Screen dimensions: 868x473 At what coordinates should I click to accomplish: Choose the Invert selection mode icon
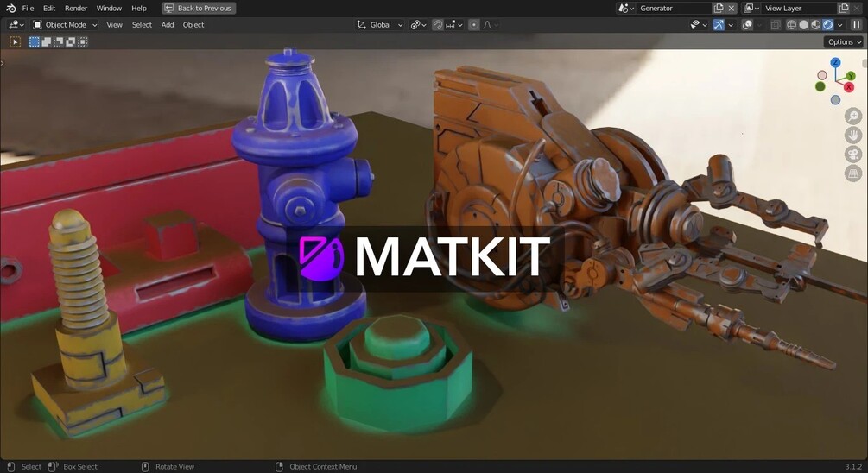[70, 42]
